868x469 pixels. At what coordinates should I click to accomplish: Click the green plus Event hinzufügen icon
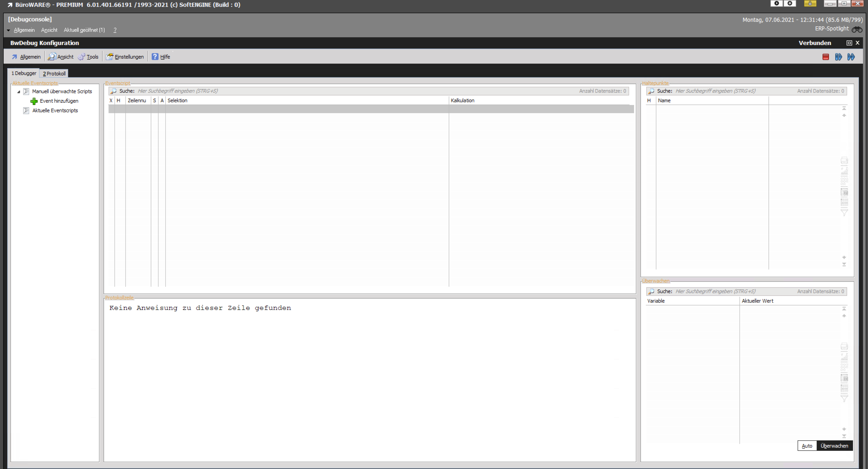[x=34, y=101]
